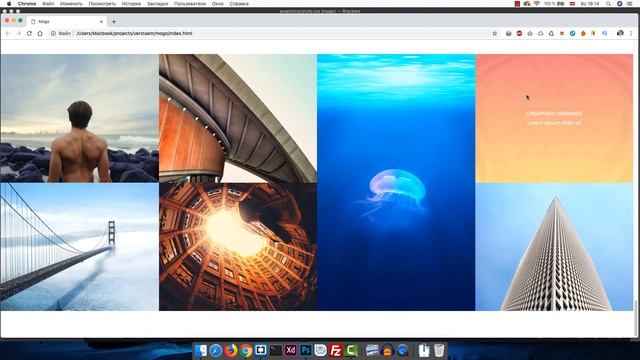Open Spotlight search magnifier

[608, 4]
